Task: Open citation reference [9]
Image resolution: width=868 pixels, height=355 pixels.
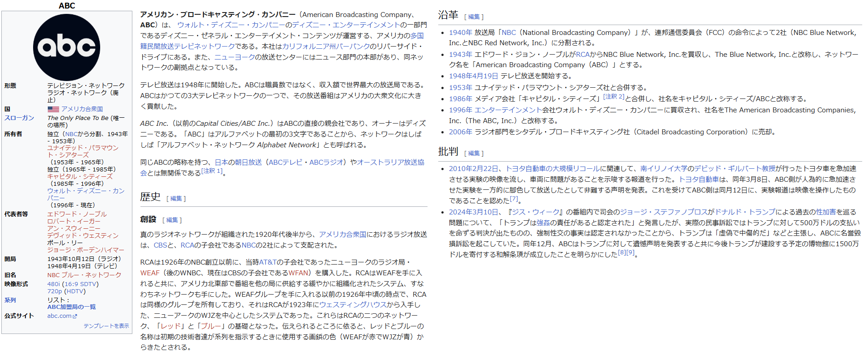Action: (631, 252)
